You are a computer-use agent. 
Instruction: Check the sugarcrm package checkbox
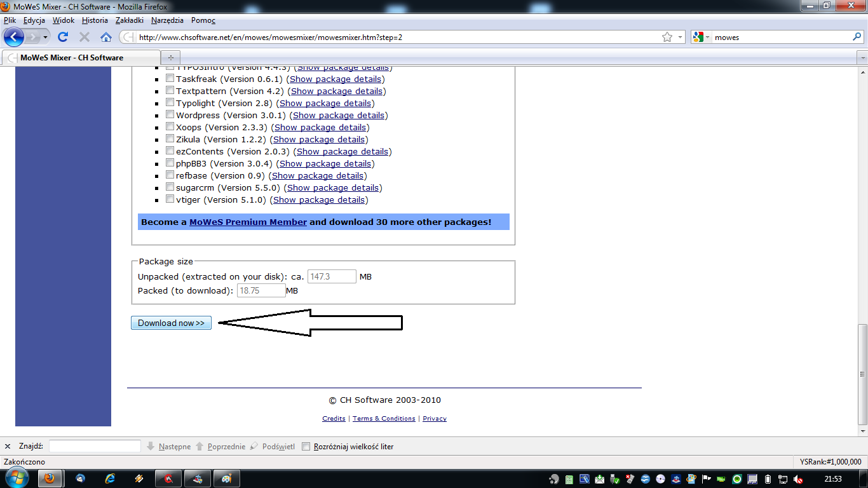[170, 187]
